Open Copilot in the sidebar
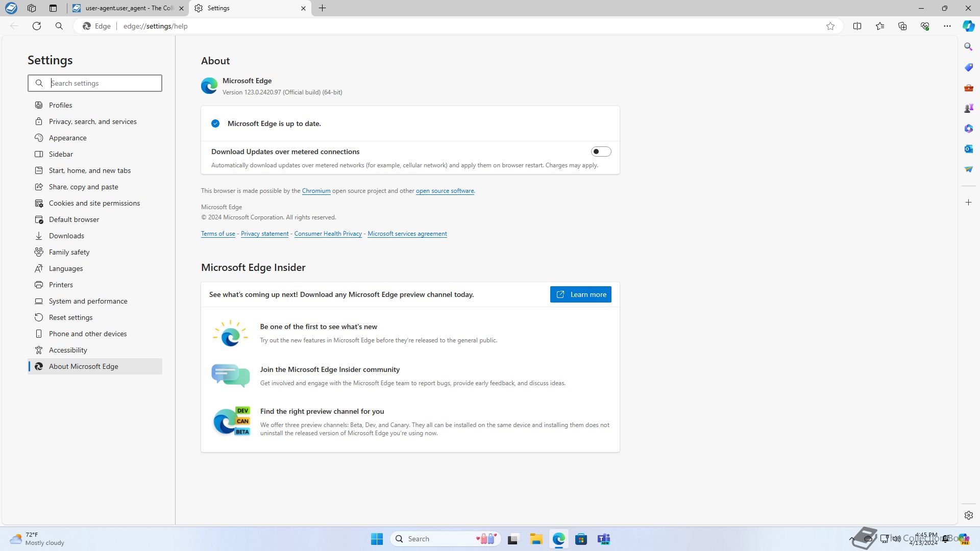 (968, 26)
